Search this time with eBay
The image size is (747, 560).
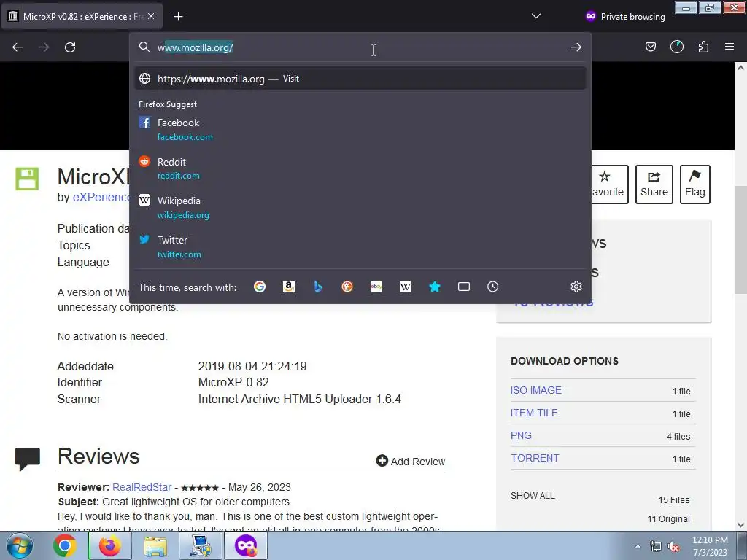point(376,287)
